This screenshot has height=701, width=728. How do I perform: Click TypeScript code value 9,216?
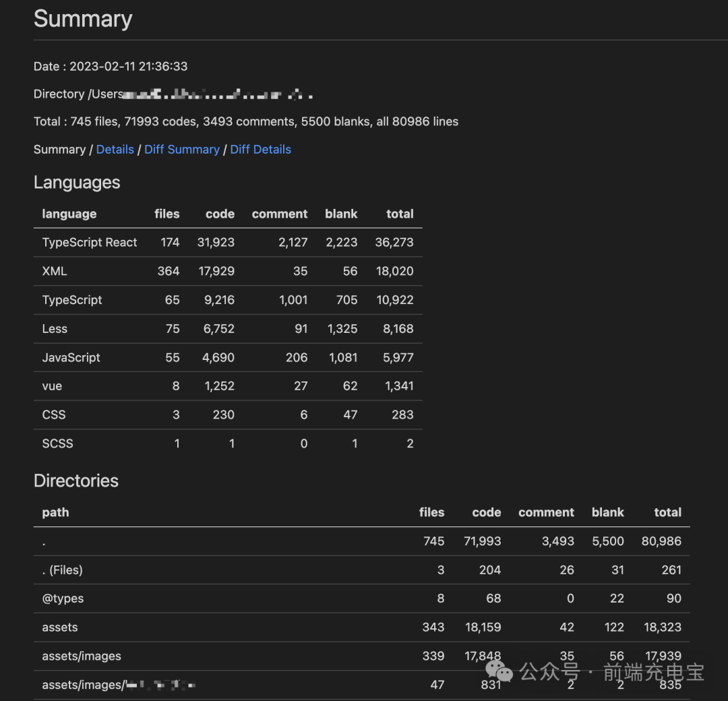[219, 300]
